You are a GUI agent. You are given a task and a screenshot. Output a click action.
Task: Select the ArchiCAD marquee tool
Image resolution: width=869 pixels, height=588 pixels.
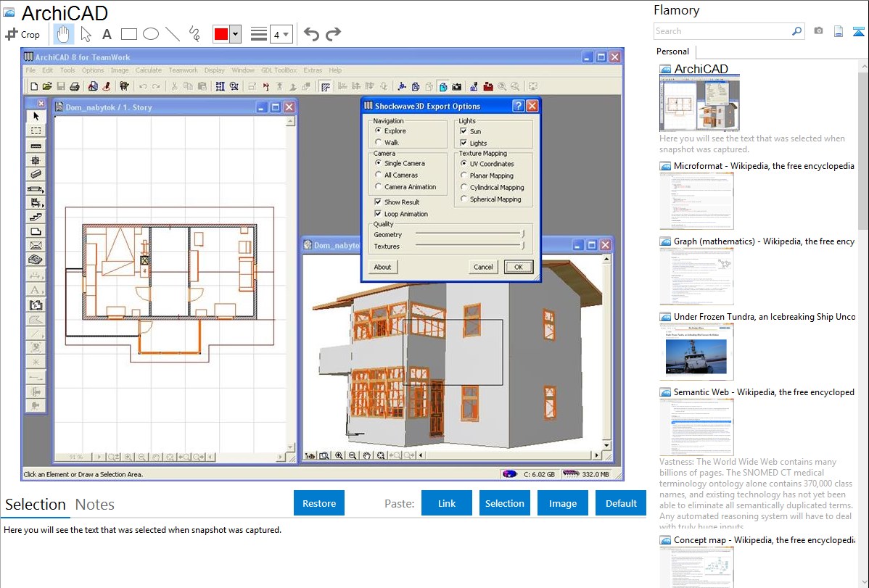point(36,131)
